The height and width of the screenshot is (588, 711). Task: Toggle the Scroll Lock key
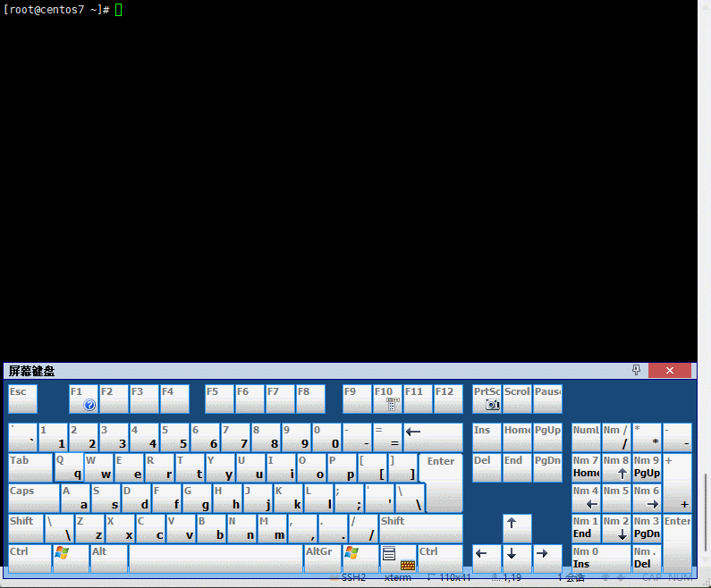pos(517,399)
